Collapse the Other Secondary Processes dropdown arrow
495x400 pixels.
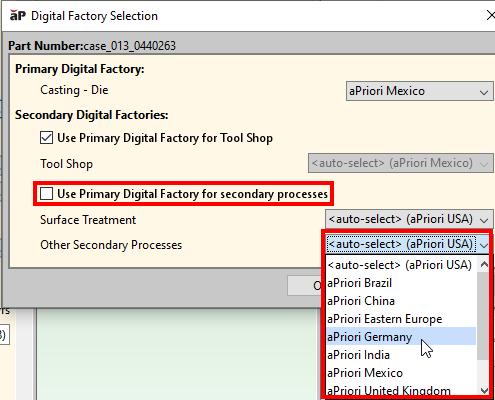(x=484, y=245)
